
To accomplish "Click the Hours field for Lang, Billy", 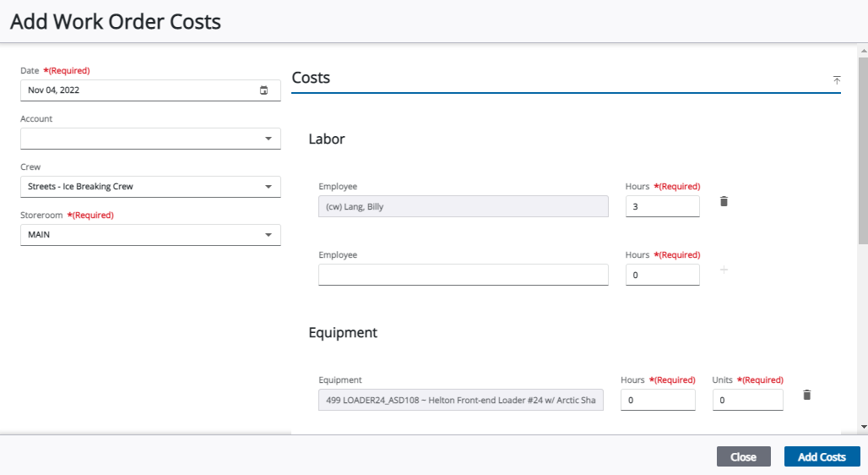I will [x=663, y=206].
